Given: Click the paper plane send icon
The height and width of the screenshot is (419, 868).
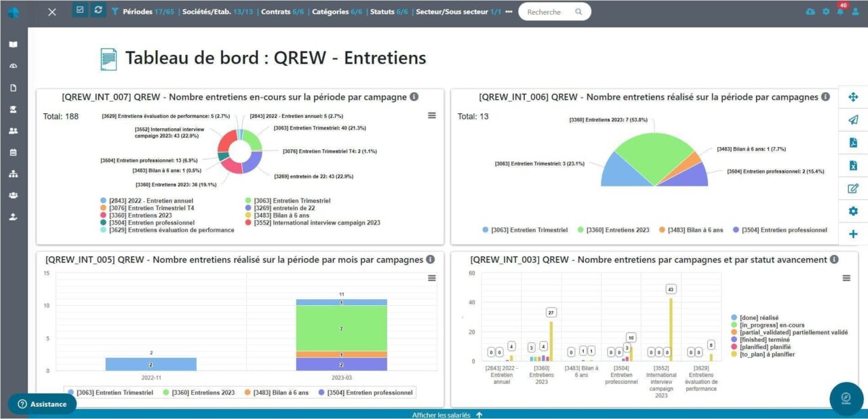Looking at the screenshot, I should point(853,120).
